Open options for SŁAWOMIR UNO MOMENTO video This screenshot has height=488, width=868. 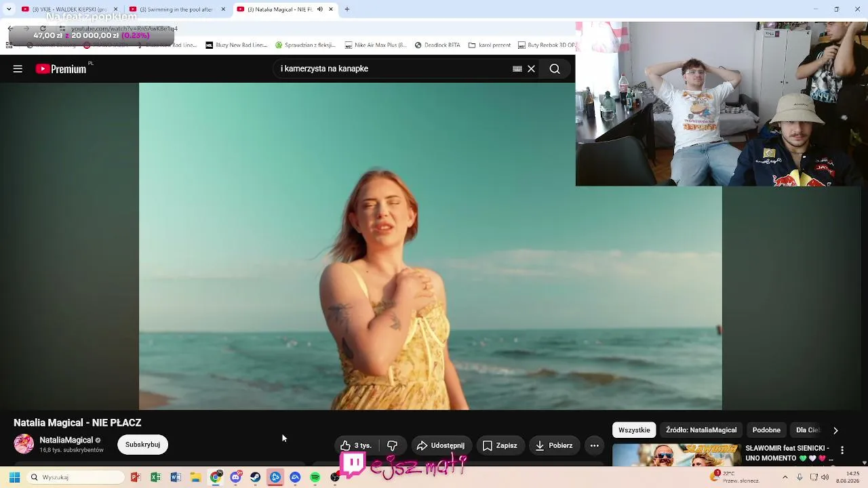(842, 451)
